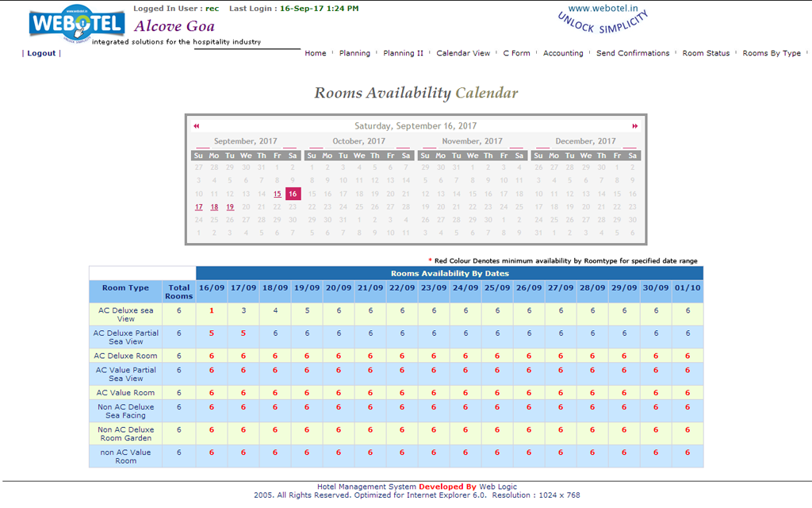Click the 'AC Value Partial Sea View' room type
The width and height of the screenshot is (812, 508).
click(x=126, y=375)
